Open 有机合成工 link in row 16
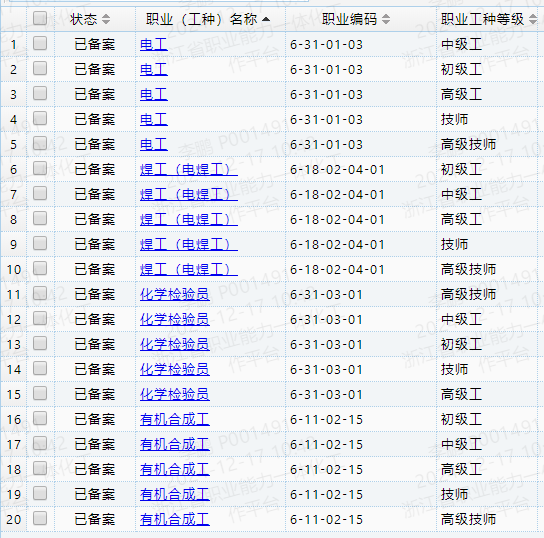The width and height of the screenshot is (544, 538). pyautogui.click(x=175, y=419)
